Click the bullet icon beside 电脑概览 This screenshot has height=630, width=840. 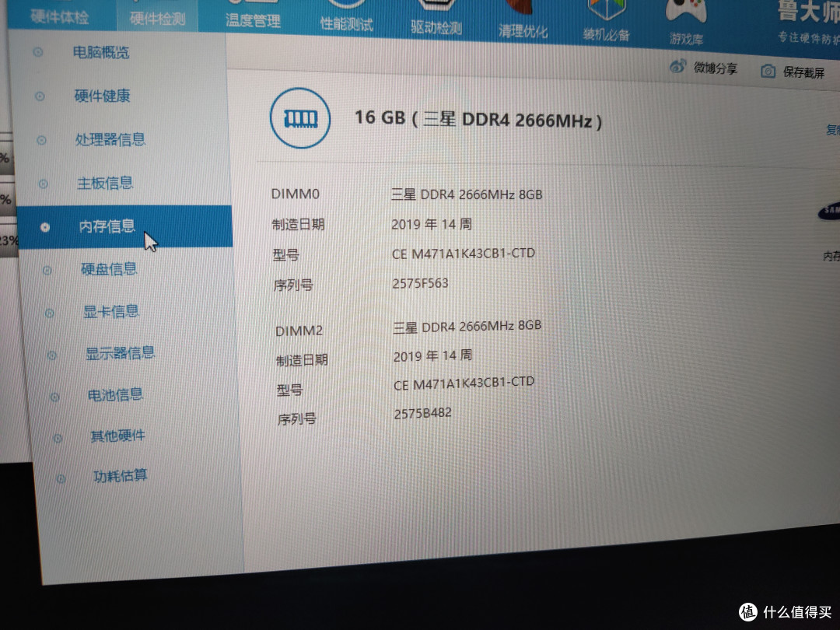click(38, 52)
